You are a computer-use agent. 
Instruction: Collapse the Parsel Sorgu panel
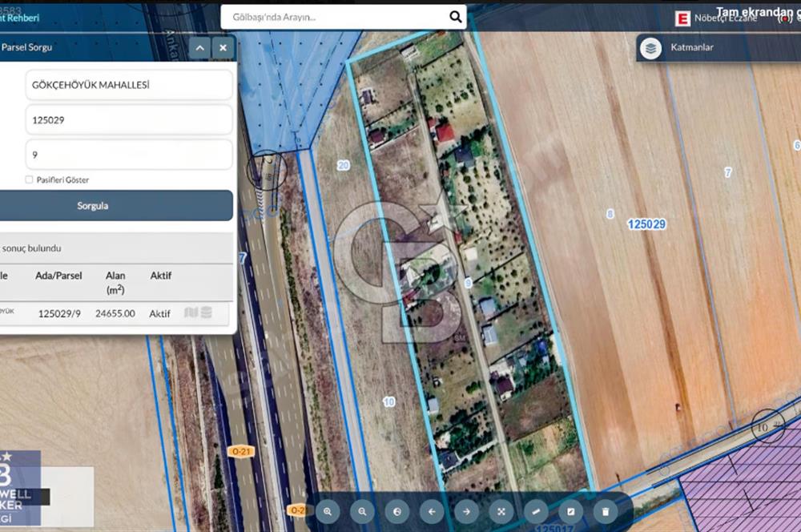[x=199, y=47]
